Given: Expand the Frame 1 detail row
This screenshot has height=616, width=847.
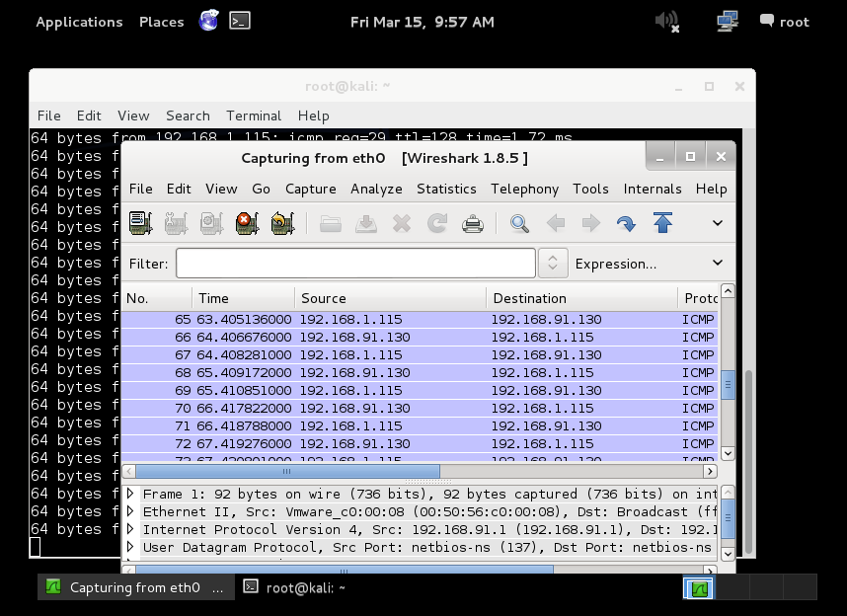Looking at the screenshot, I should [x=130, y=494].
